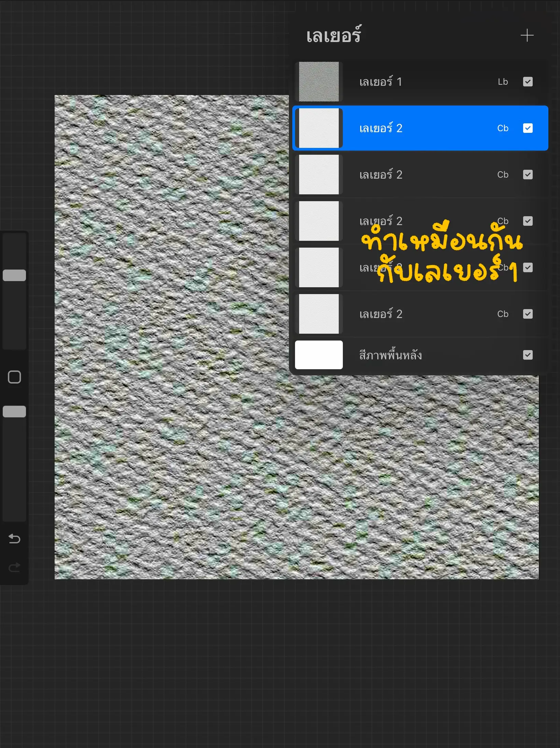Toggle the สีภาพพื้นหลัง layer checkbox
This screenshot has height=748, width=560.
(528, 355)
